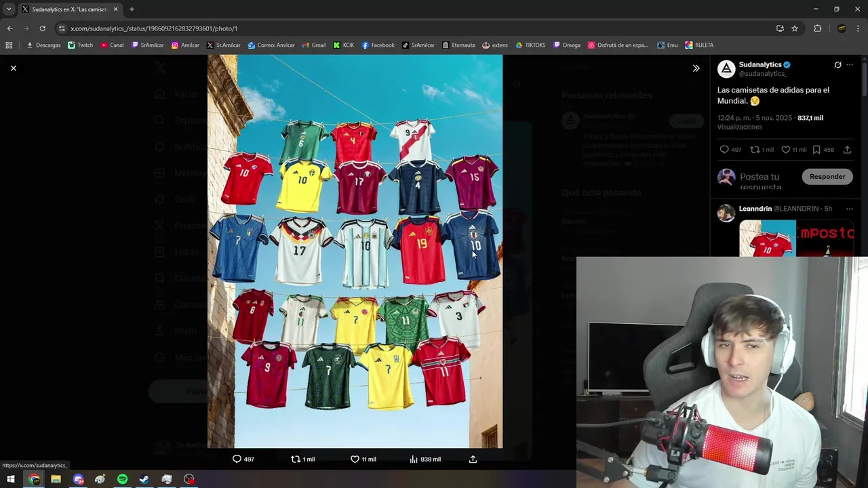Open Grok icon next to Sudanalytics name

click(x=837, y=65)
